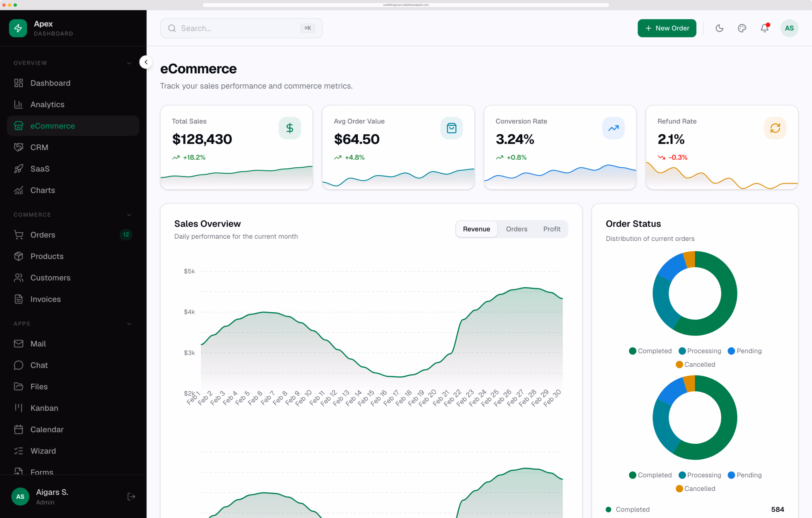Click the theme palette icon
Screen dimensions: 812x518
742,28
